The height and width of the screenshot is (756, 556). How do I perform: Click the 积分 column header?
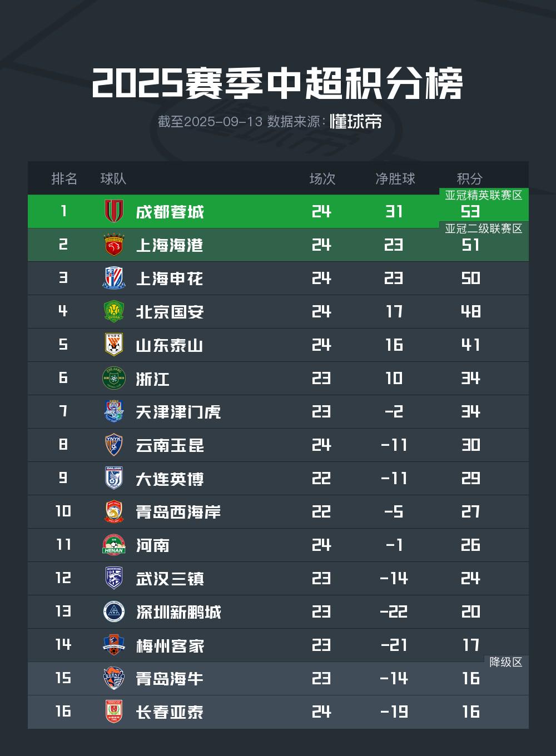coord(469,178)
